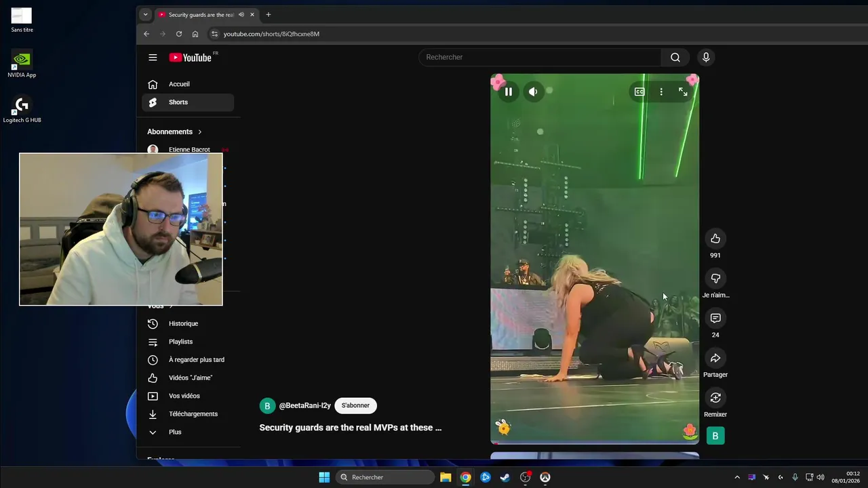
Task: Open Historique in the sidebar
Action: tap(188, 323)
